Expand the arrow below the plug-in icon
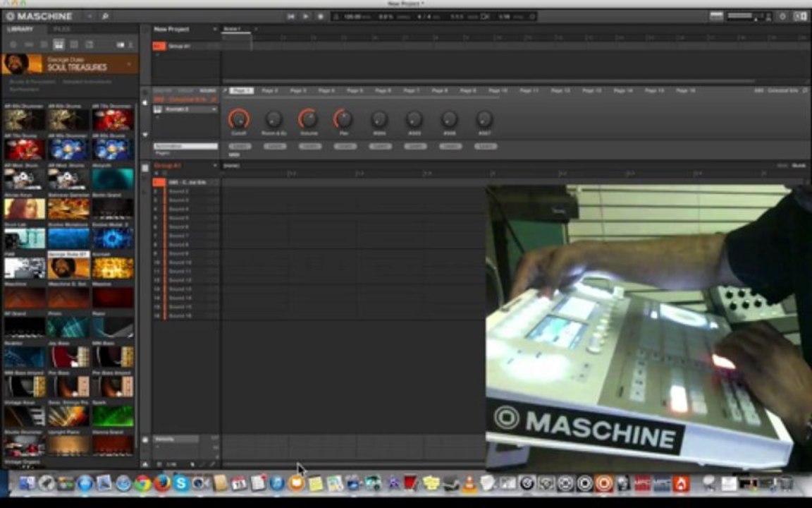The image size is (812, 508). click(x=145, y=135)
